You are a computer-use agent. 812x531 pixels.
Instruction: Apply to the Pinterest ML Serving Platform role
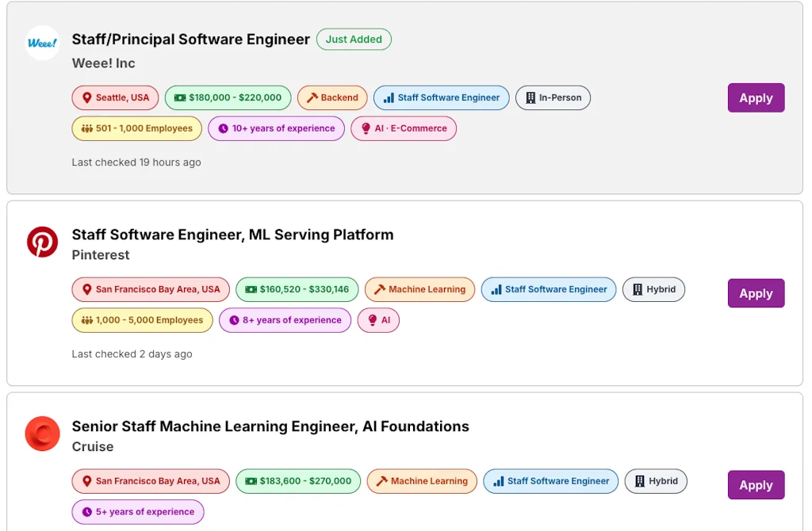(755, 292)
